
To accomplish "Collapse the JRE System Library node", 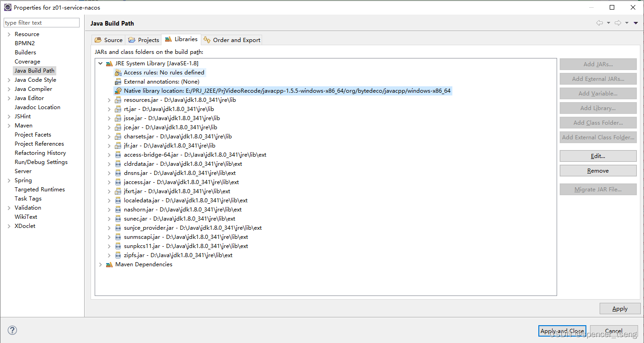I will (x=101, y=63).
